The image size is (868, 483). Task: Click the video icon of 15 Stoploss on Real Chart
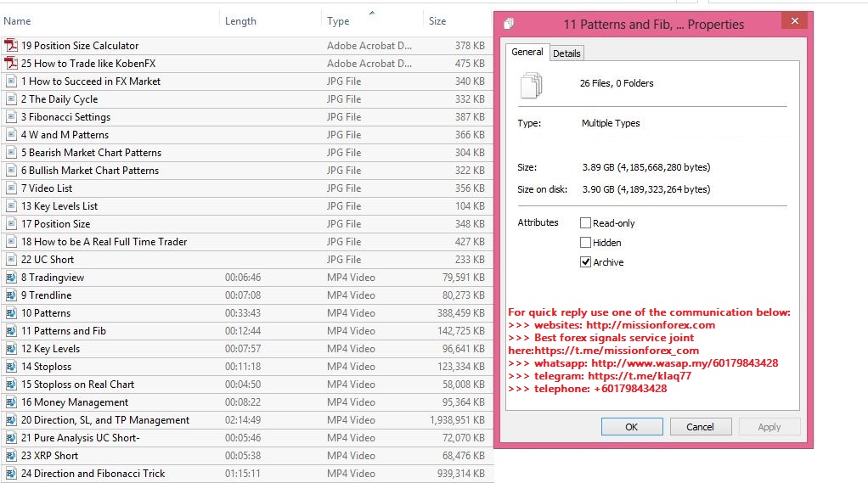coord(11,385)
